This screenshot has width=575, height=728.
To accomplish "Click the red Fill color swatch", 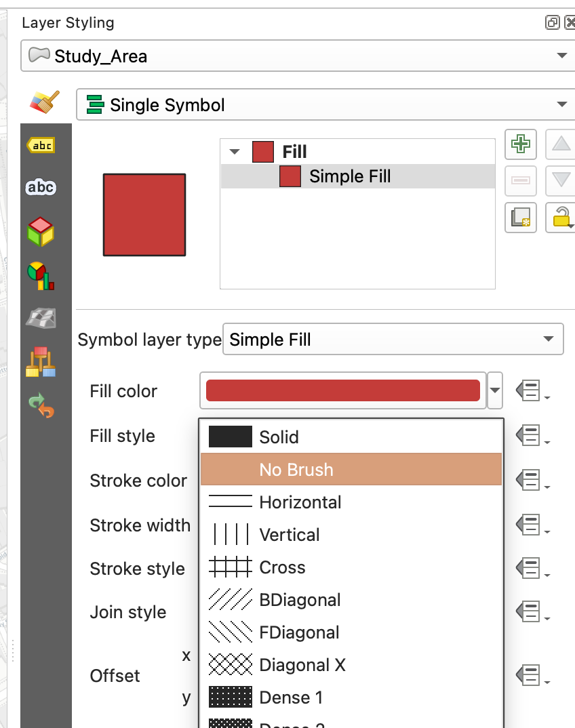I will click(342, 391).
